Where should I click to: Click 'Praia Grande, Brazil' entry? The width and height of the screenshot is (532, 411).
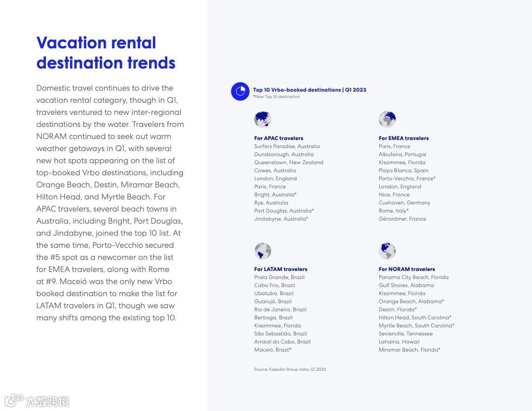pyautogui.click(x=279, y=277)
